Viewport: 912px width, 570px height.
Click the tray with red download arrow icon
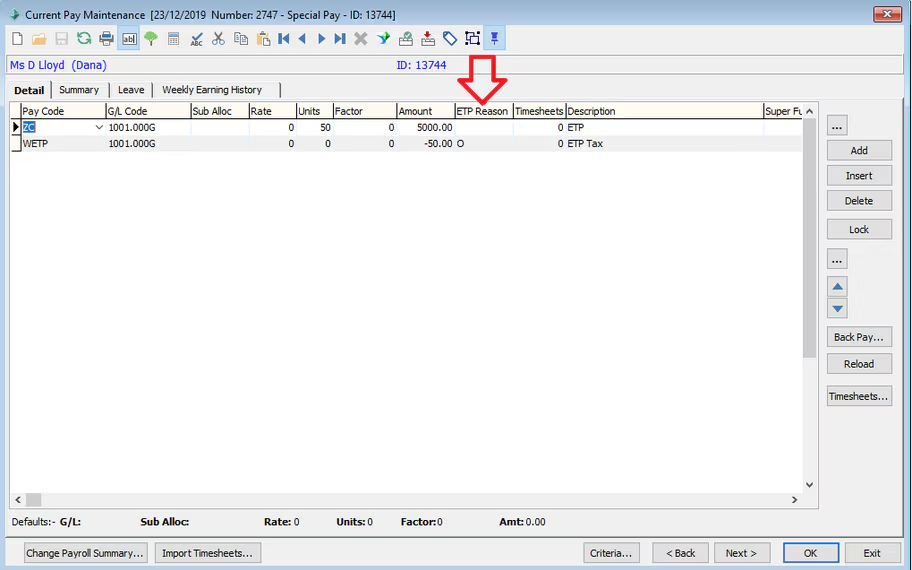(428, 39)
